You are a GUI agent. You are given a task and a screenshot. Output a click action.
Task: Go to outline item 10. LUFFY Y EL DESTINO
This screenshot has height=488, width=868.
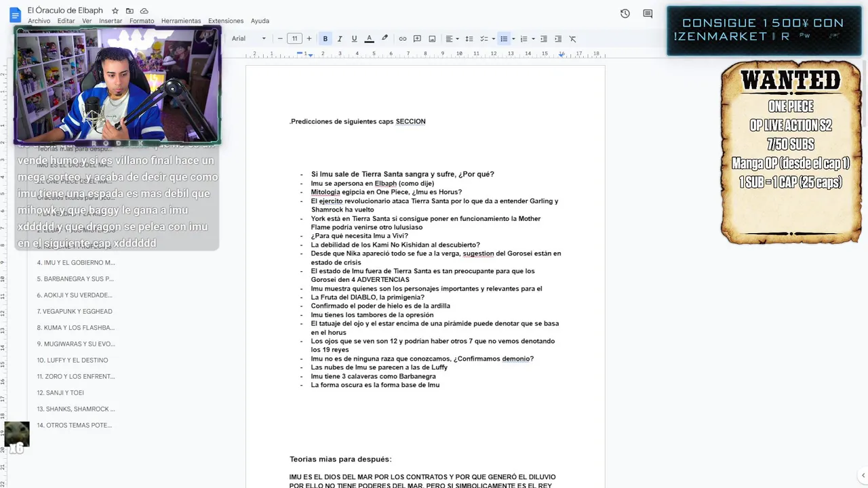73,360
